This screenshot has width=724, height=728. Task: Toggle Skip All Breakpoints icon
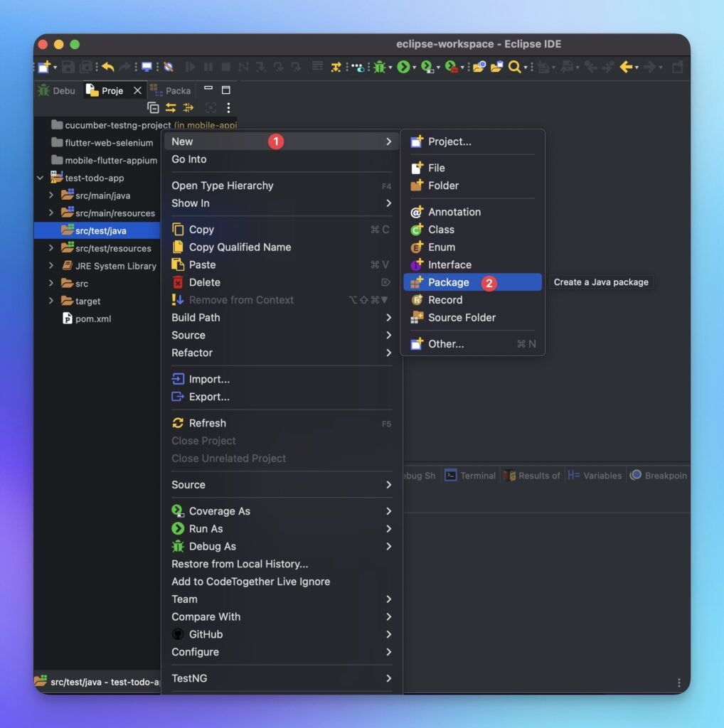tap(169, 67)
